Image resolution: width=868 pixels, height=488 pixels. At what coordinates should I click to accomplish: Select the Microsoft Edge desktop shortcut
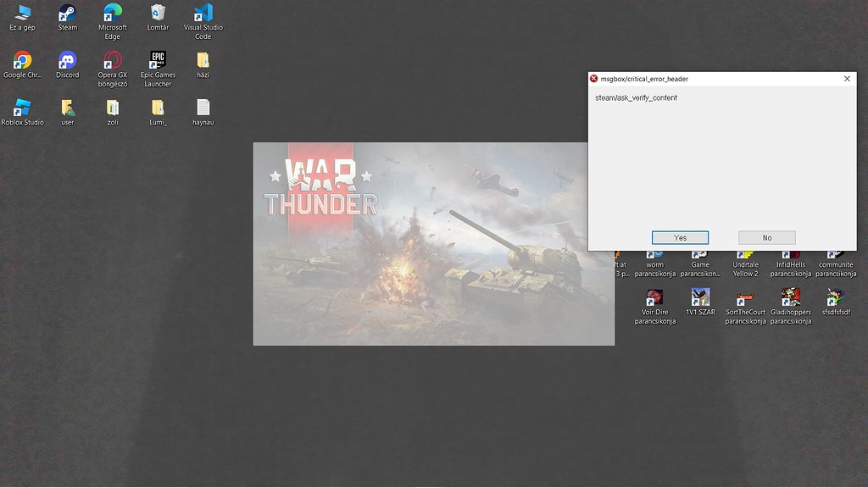(x=113, y=14)
